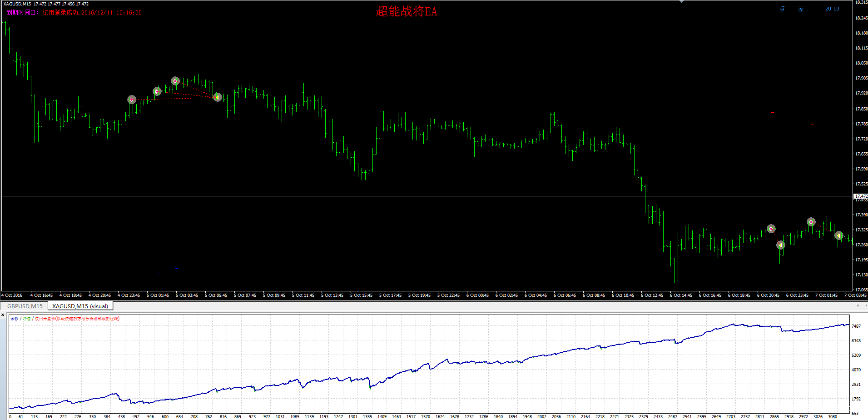
Task: Click the rightmost yellow exit marker on the chart
Action: [838, 235]
